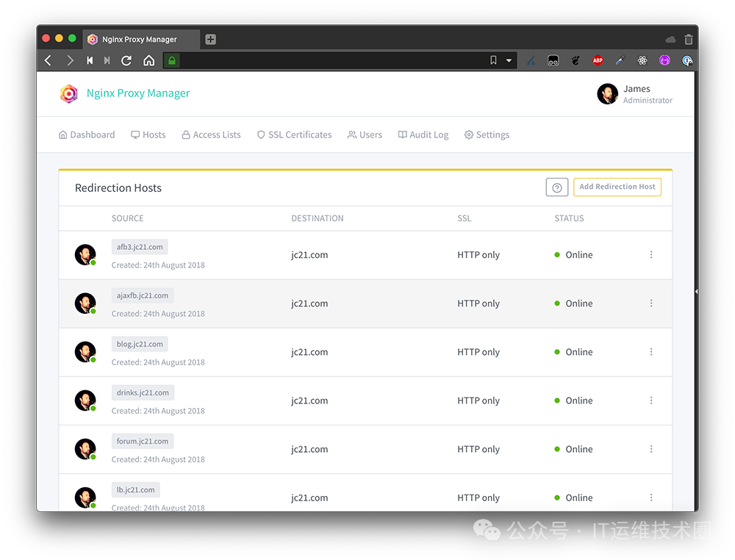Click the Redirection Hosts heading
The height and width of the screenshot is (560, 735).
click(x=118, y=188)
